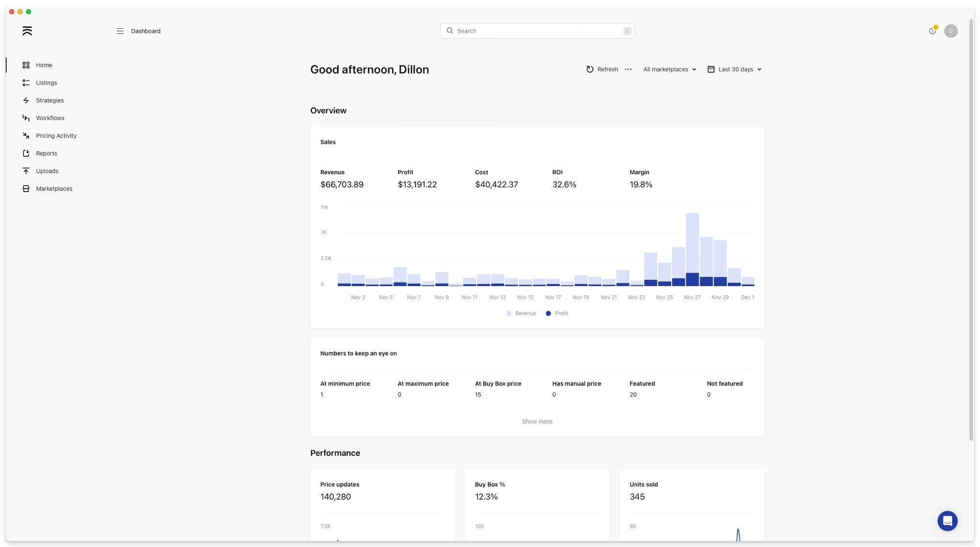This screenshot has height=547, width=980.
Task: Open the Last 30 days date dropdown
Action: tap(735, 69)
